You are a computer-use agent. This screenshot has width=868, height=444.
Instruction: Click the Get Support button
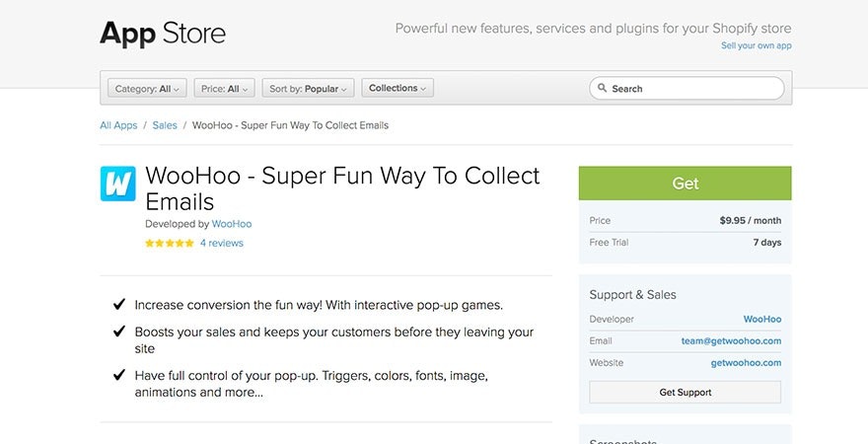[685, 392]
